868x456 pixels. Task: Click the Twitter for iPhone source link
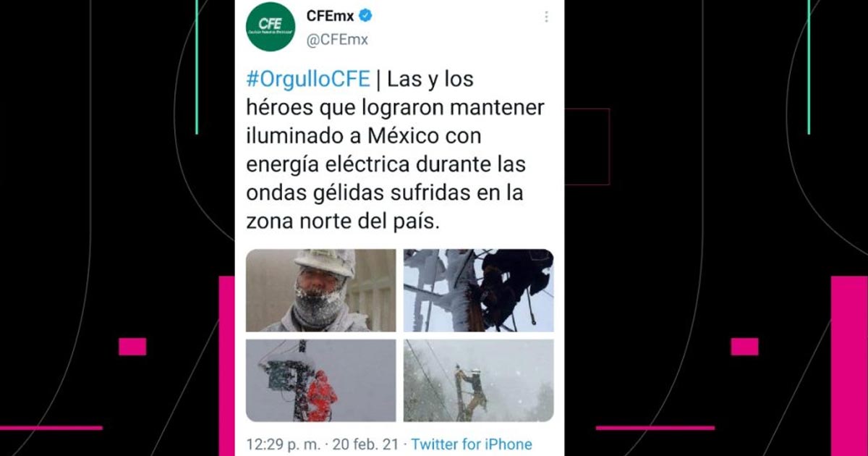[472, 444]
